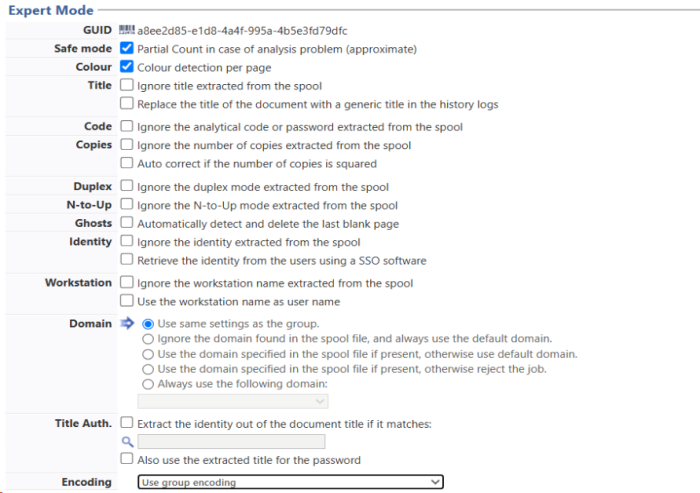This screenshot has height=493, width=700.
Task: Select Use same settings as the group
Action: click(x=149, y=324)
